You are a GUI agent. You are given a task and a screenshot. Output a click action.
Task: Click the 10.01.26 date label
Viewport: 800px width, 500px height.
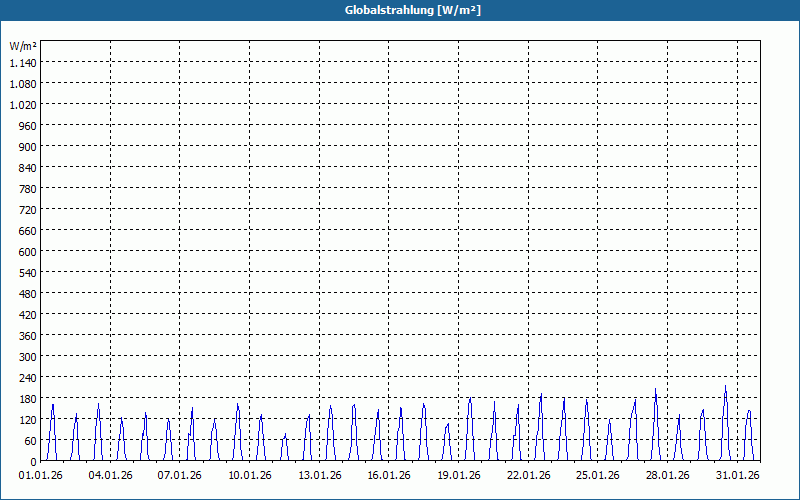[x=249, y=476]
